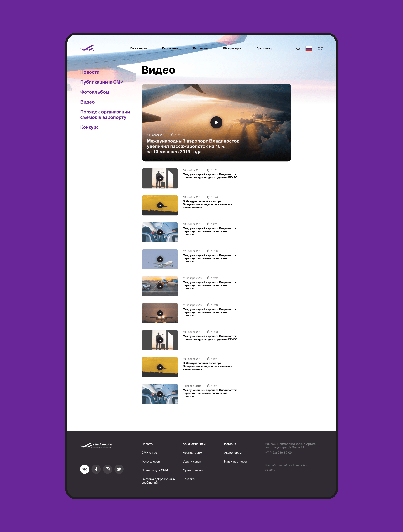The width and height of the screenshot is (403, 532).
Task: Open the Facebook icon in footer
Action: coord(96,469)
